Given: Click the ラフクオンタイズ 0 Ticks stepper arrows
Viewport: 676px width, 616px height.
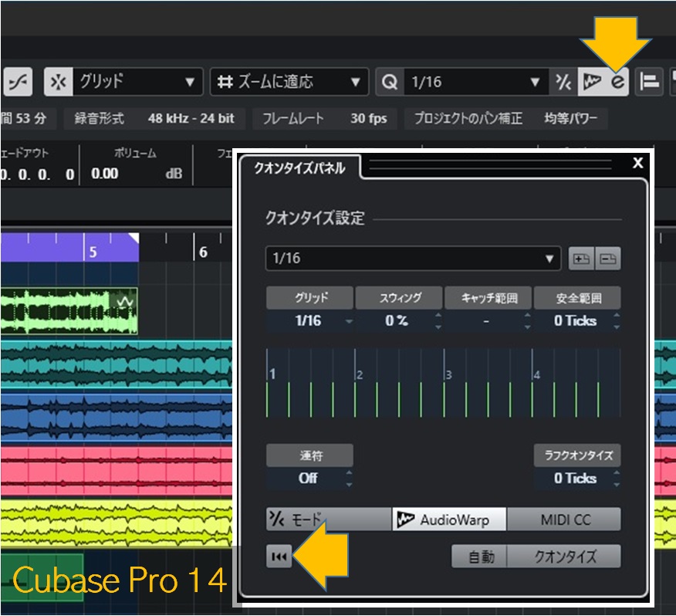Looking at the screenshot, I should pos(617,479).
